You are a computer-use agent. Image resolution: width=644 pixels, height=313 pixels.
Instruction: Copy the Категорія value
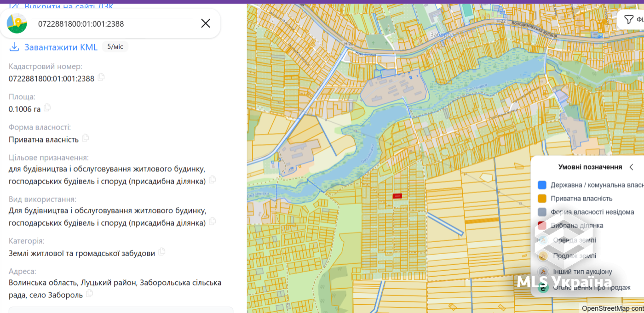[x=161, y=252]
